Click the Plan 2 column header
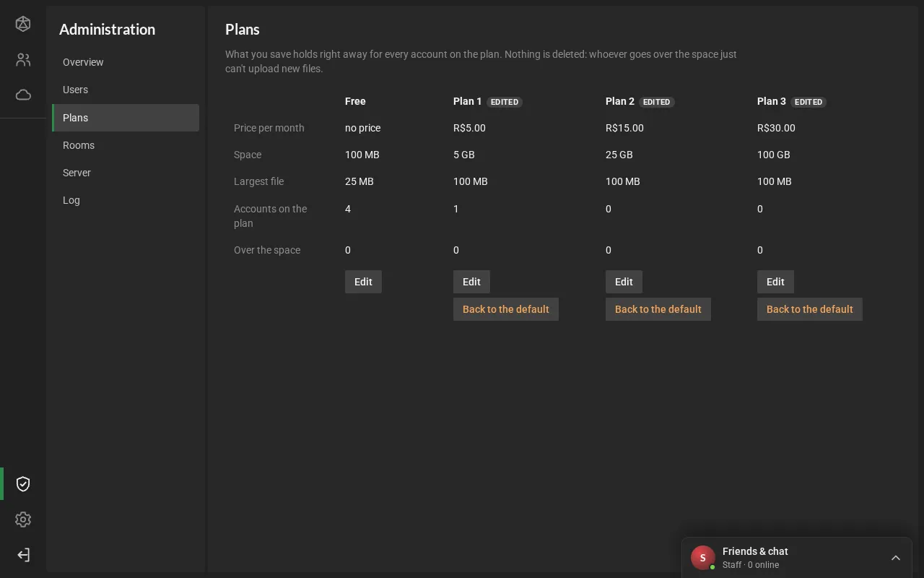924x578 pixels. pyautogui.click(x=619, y=101)
